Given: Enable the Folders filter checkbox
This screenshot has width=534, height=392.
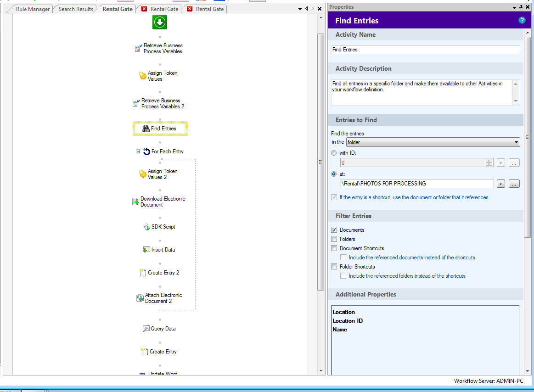Looking at the screenshot, I should coord(334,239).
